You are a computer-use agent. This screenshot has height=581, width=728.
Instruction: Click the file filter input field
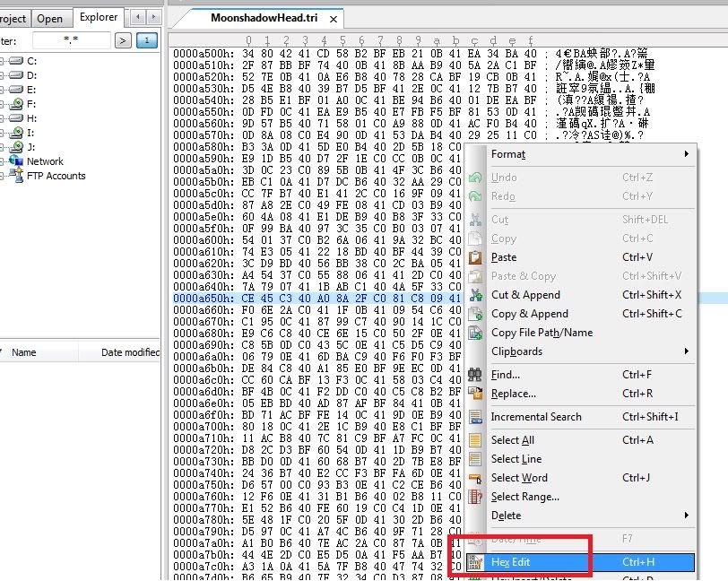coord(70,40)
